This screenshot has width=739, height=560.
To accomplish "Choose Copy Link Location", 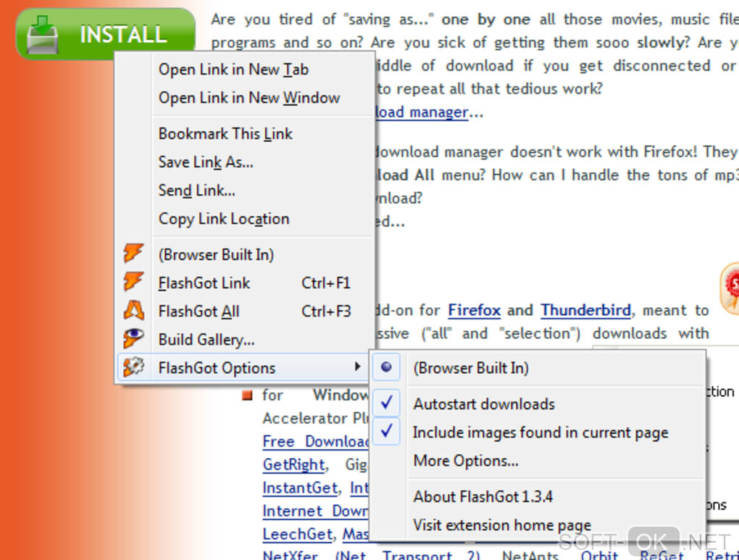I will (x=224, y=220).
